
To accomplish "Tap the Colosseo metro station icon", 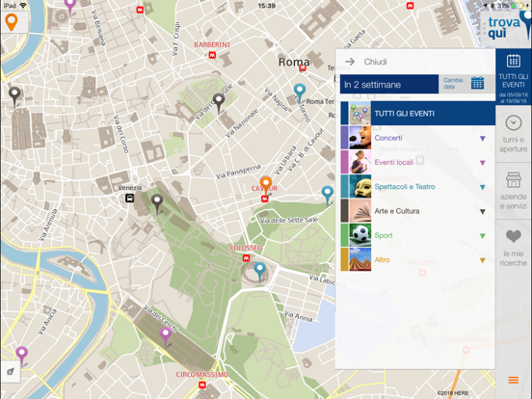I will [246, 258].
